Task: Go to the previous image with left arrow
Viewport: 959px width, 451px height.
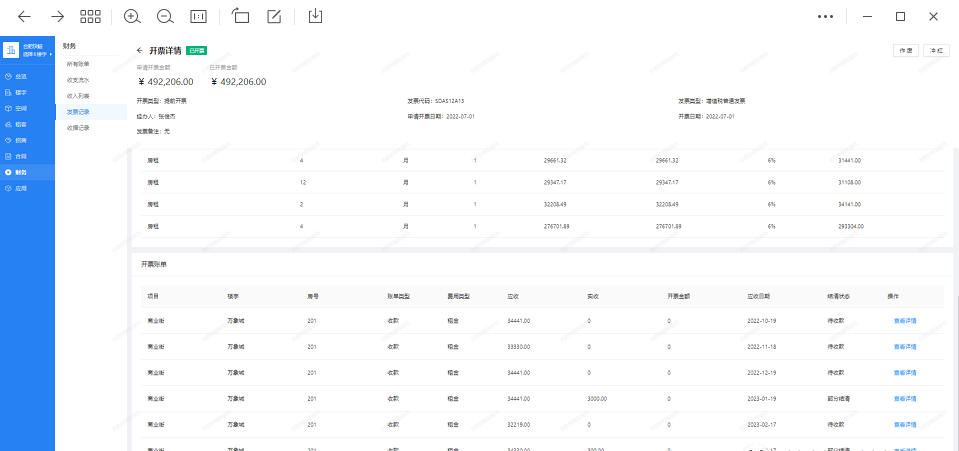Action: pyautogui.click(x=24, y=16)
